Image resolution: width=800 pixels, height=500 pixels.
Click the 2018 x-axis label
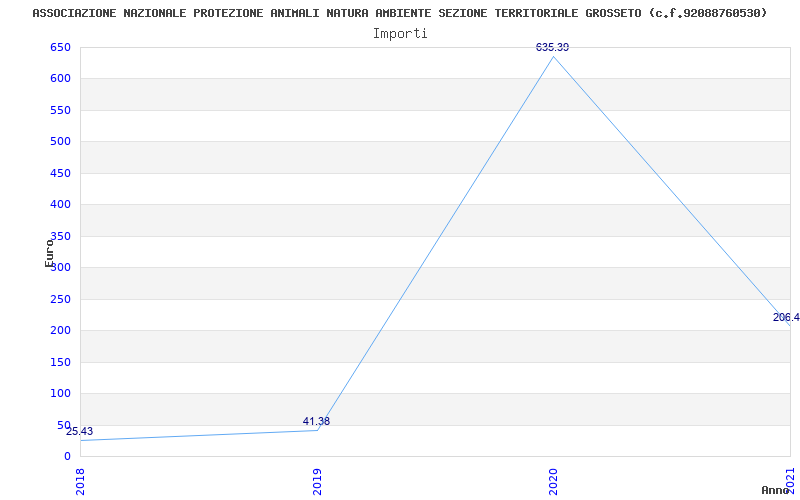tap(80, 482)
